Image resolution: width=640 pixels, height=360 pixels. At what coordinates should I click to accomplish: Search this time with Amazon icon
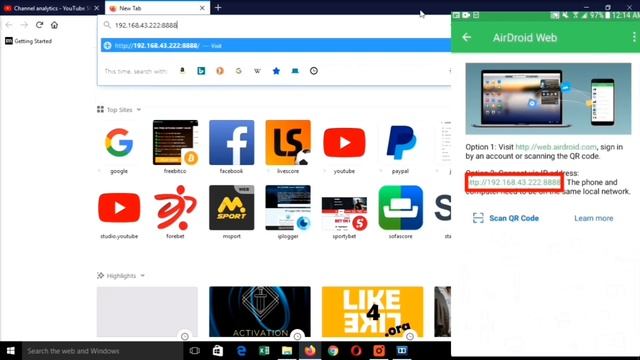[x=182, y=71]
